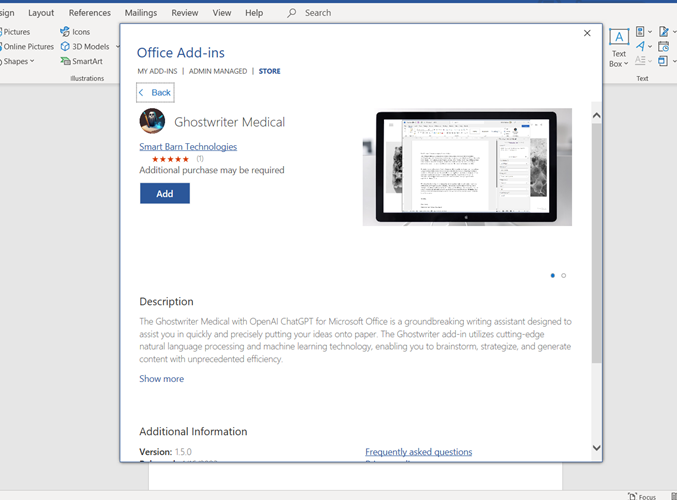Click the rating count (1)

[x=200, y=159]
